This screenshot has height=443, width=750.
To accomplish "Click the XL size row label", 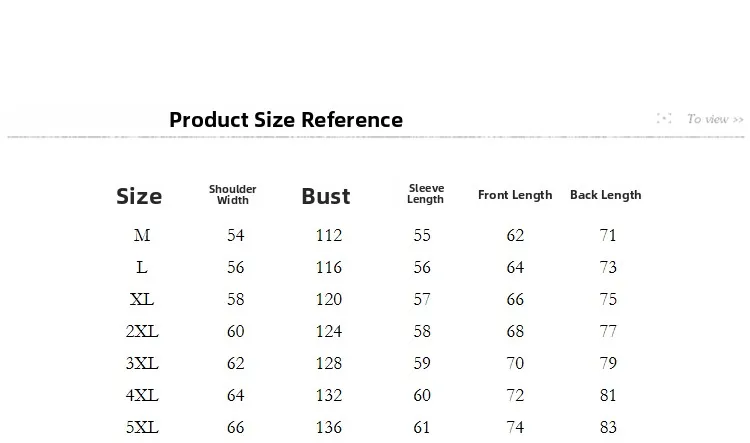I will (142, 299).
